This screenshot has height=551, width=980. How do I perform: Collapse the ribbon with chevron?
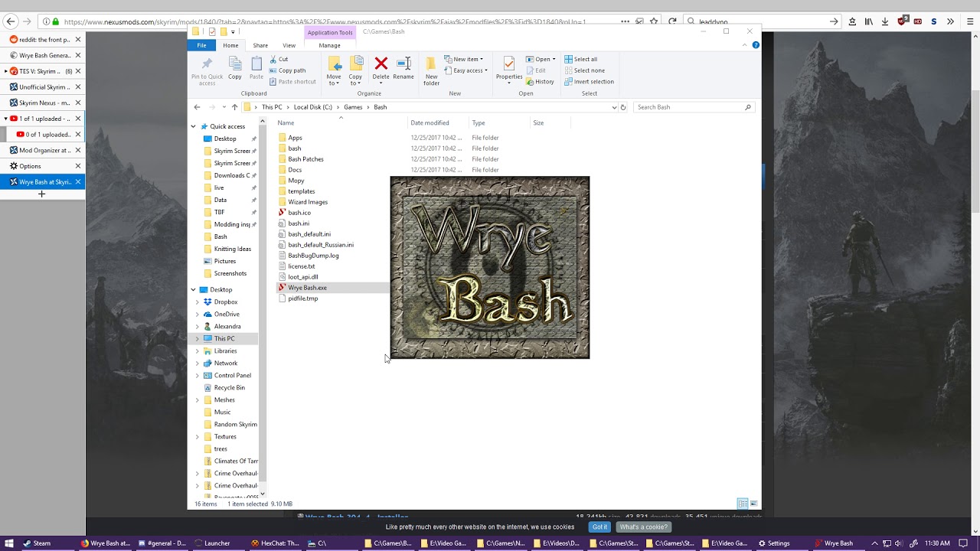click(744, 45)
